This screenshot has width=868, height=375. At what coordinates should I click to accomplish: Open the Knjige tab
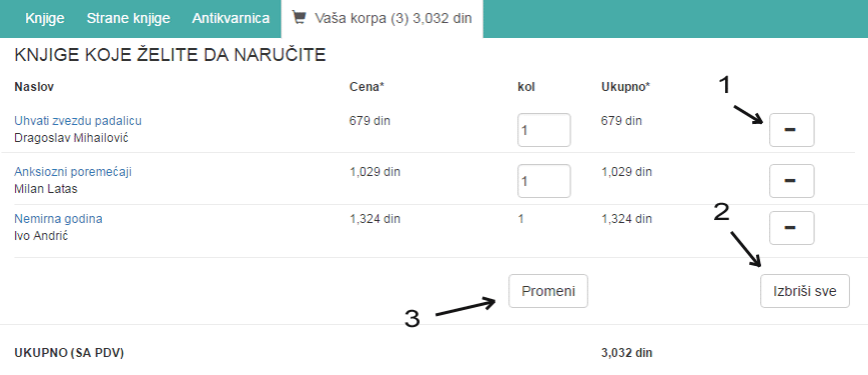pyautogui.click(x=45, y=18)
